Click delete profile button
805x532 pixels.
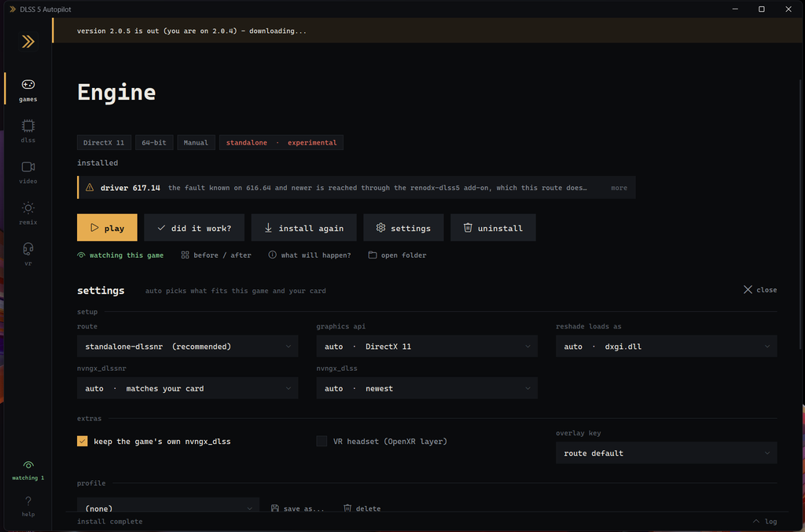coord(362,508)
